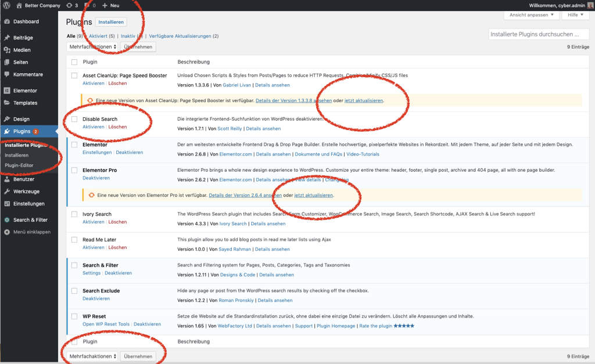595x364 pixels.
Task: Click the bottom Übernehmen button
Action: (138, 356)
